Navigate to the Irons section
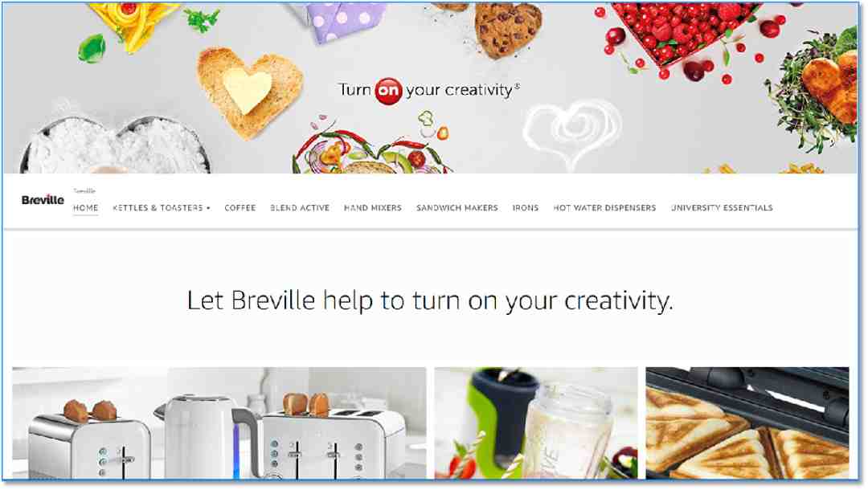This screenshot has height=490, width=868. [x=526, y=208]
